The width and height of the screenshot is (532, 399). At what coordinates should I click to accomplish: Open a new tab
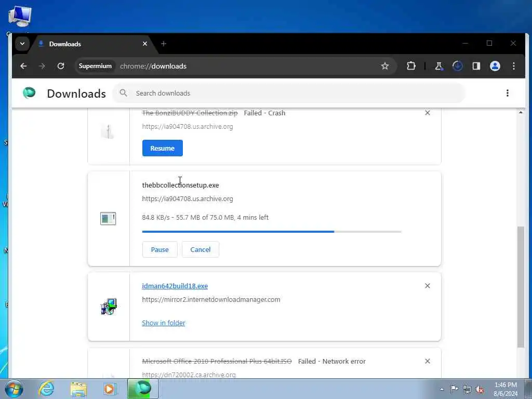click(x=164, y=44)
